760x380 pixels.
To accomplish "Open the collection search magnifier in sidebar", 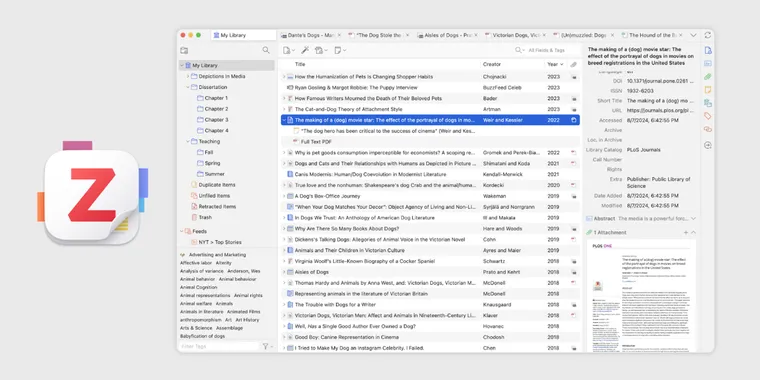I will point(266,50).
